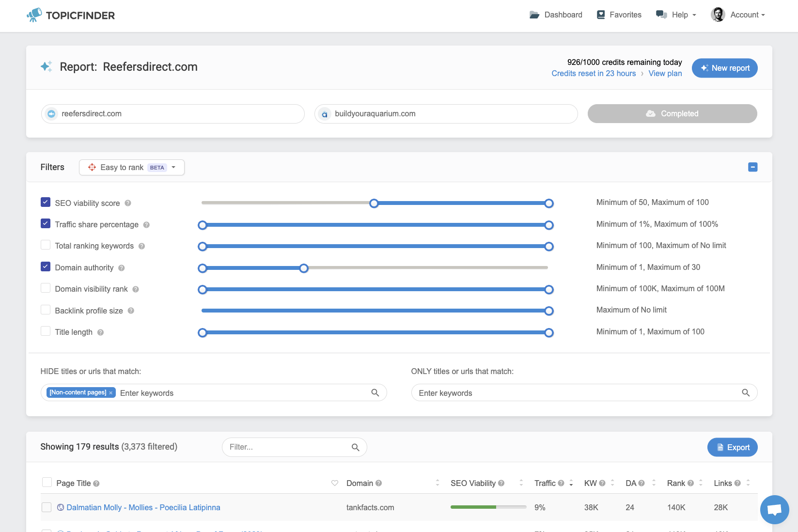This screenshot has height=532, width=798.
Task: Click search icon in HIDE keywords field
Action: pos(375,392)
